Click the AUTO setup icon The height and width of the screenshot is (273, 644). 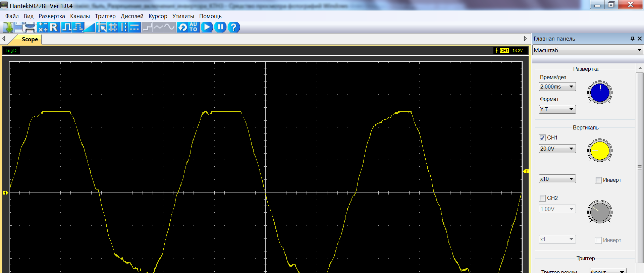pyautogui.click(x=194, y=27)
